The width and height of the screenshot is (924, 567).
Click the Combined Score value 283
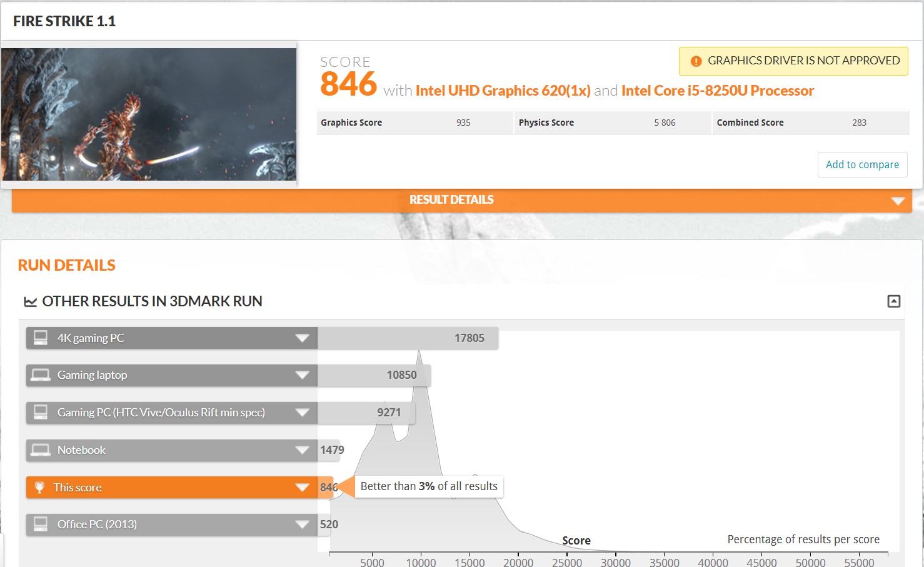pyautogui.click(x=859, y=123)
